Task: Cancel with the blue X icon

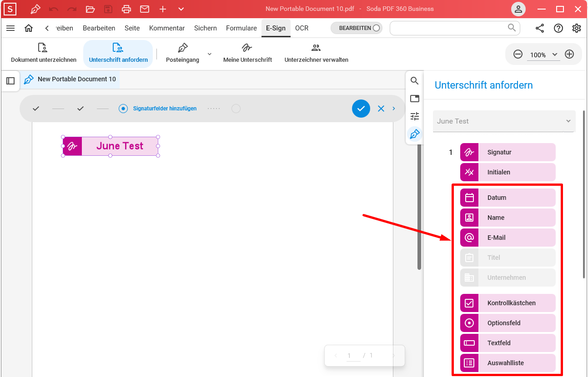Action: pos(381,109)
